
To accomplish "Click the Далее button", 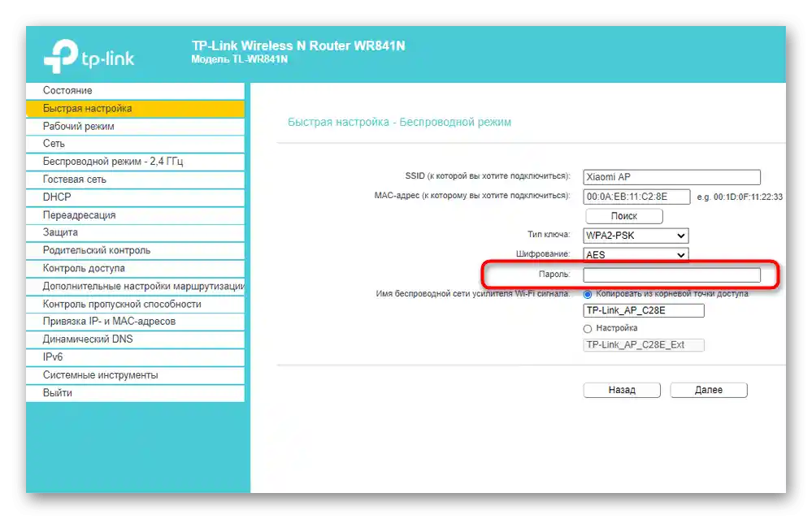I will coord(709,390).
